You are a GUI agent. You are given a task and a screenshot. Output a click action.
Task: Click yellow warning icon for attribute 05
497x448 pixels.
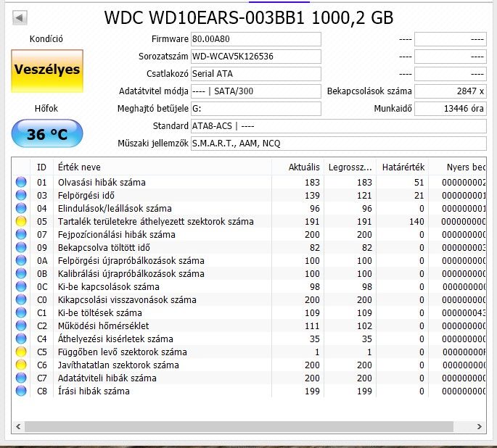click(x=21, y=221)
